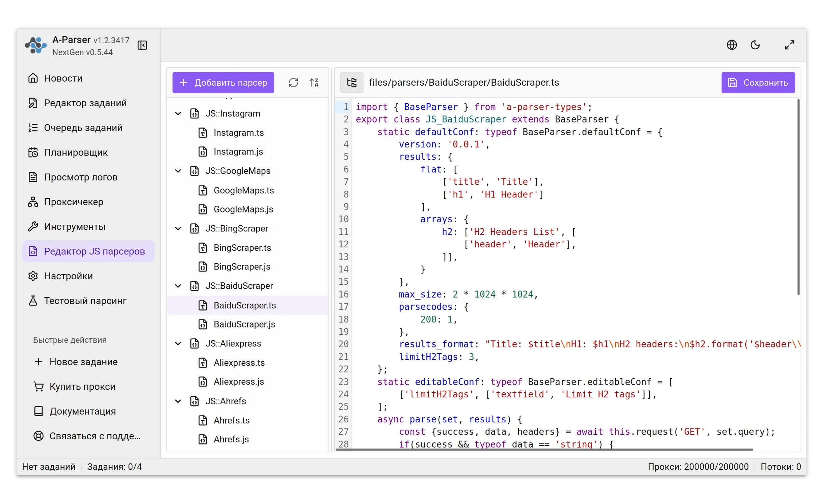
Task: Collapse the JS::Instagram tree node
Action: pyautogui.click(x=178, y=113)
